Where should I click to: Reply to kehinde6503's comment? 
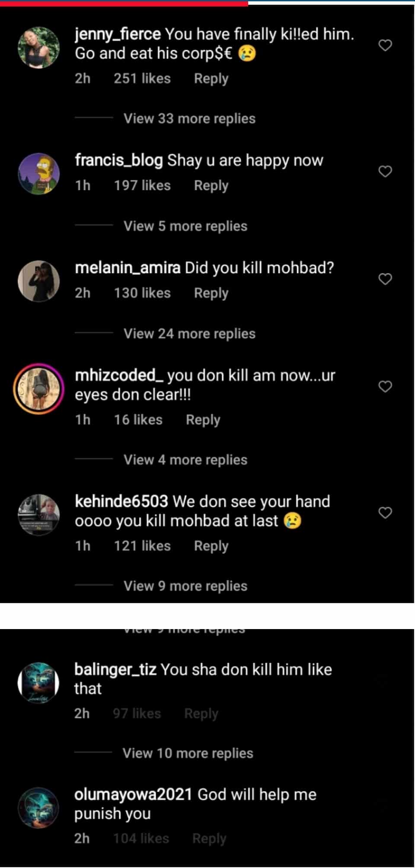(x=211, y=546)
